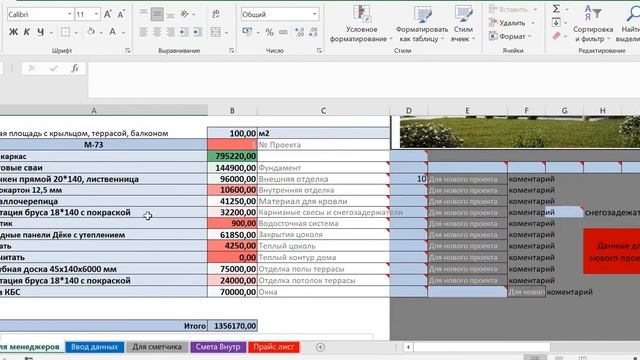Toggle italic formatting (К)
This screenshot has height=360, width=640.
point(27,32)
